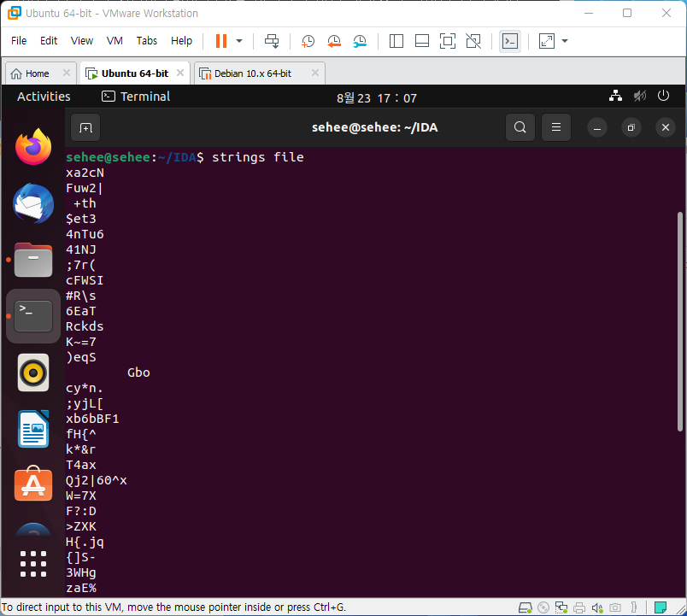Search within the terminal
Image resolution: width=687 pixels, height=616 pixels.
[x=520, y=127]
